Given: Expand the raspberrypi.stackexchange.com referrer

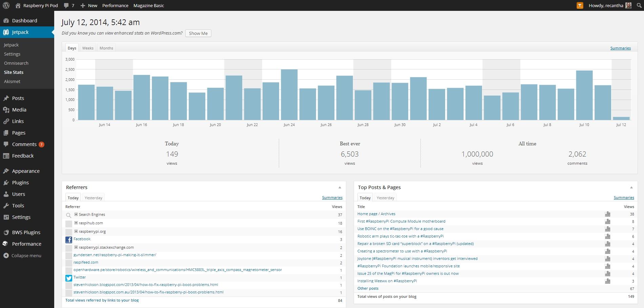Looking at the screenshot, I should [x=76, y=247].
